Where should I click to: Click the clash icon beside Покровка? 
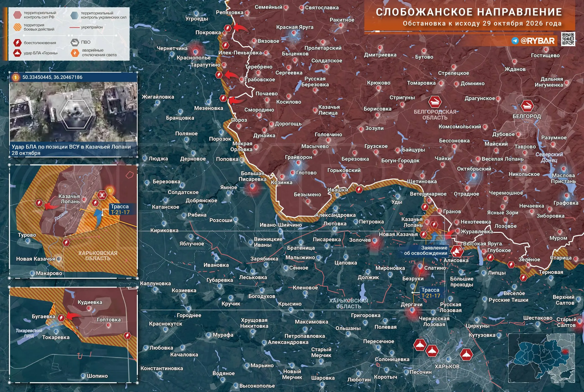tap(227, 28)
